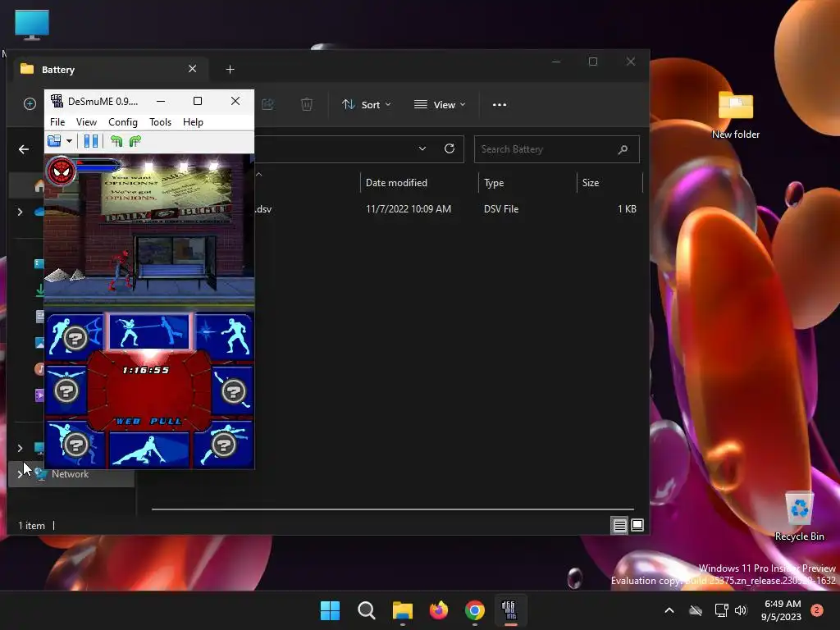Click the 'DSV File' type cell

pyautogui.click(x=501, y=209)
